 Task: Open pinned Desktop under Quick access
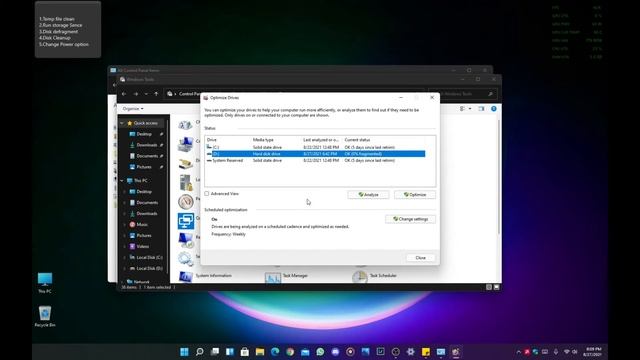click(x=143, y=134)
